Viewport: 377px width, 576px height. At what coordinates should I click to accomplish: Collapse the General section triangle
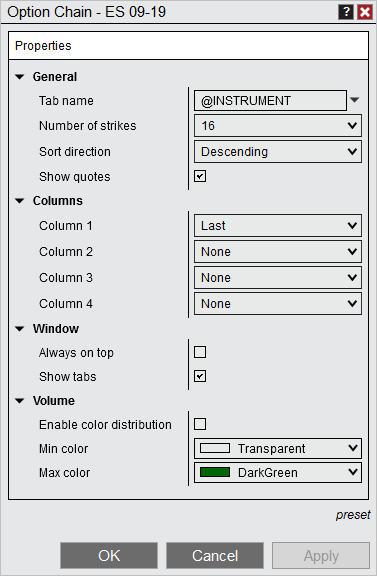click(20, 77)
